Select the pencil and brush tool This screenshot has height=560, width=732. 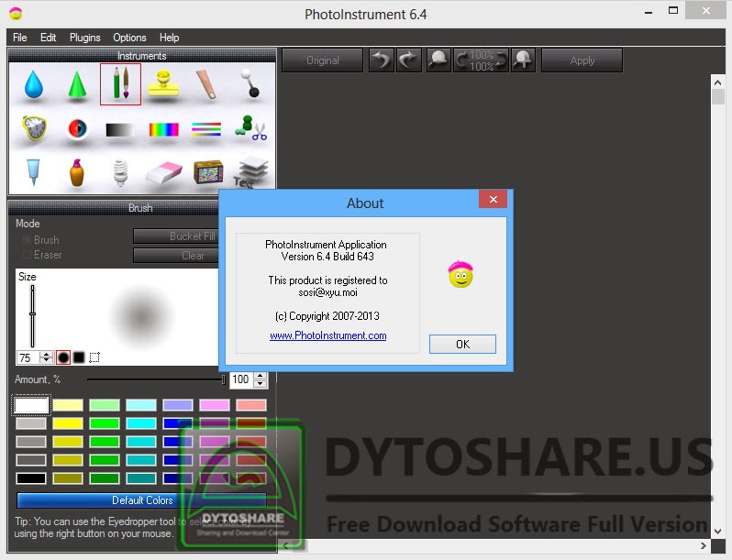120,84
